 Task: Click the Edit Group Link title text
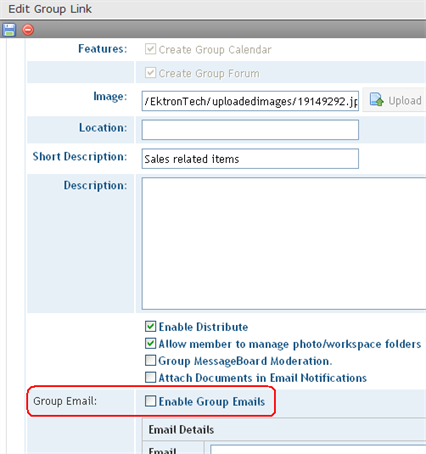click(50, 9)
